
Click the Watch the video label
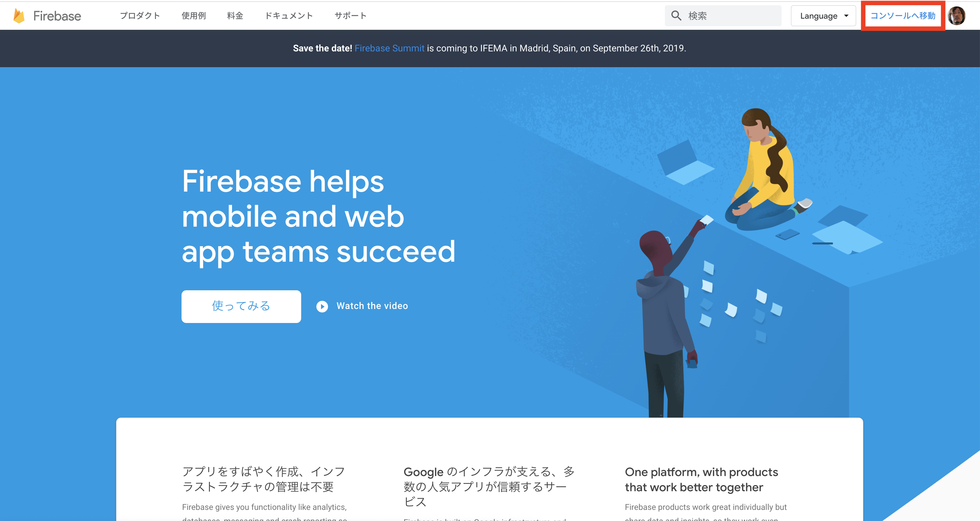[372, 306]
